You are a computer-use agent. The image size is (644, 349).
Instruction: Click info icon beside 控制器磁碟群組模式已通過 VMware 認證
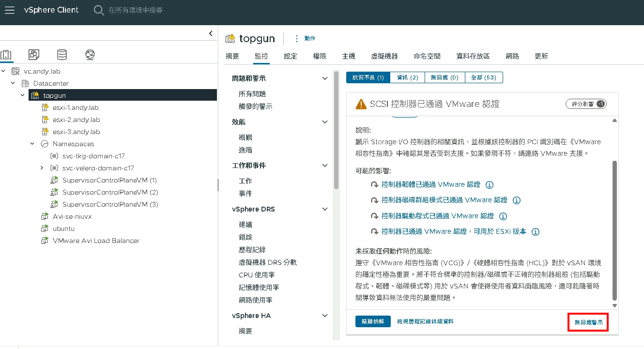516,200
